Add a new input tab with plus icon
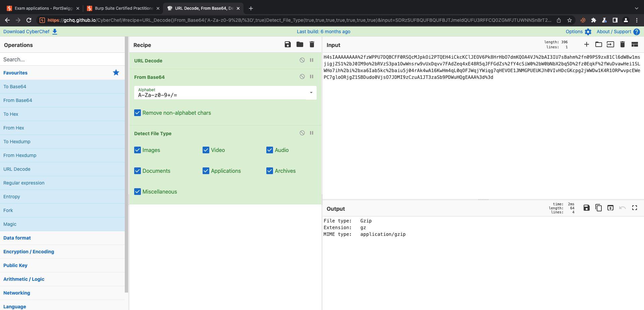This screenshot has width=644, height=310. pyautogui.click(x=587, y=44)
